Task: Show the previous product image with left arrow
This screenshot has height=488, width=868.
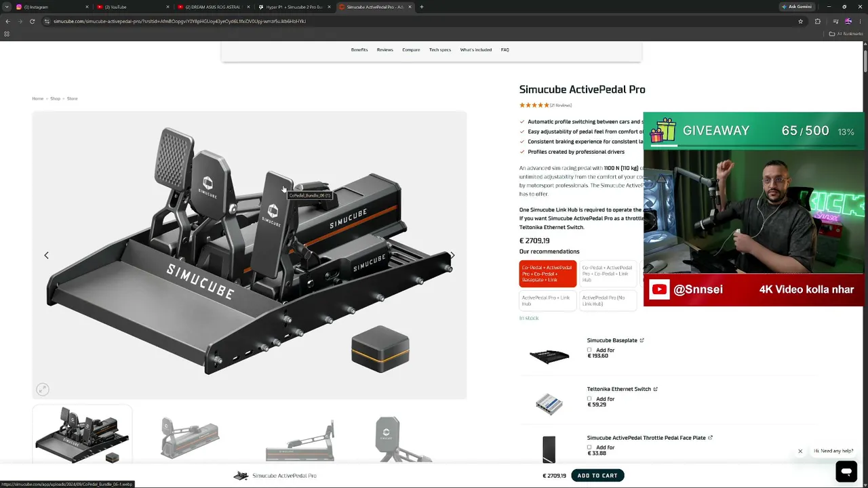Action: (46, 256)
